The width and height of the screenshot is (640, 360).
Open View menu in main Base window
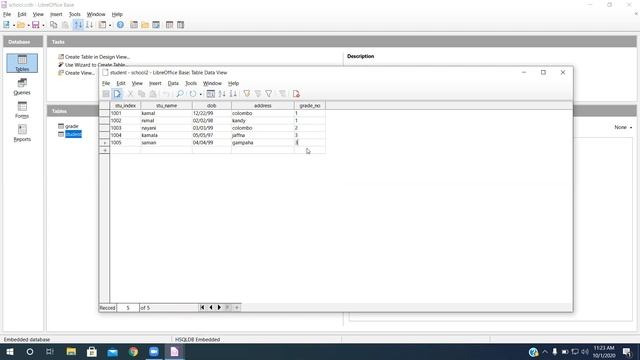pos(38,14)
